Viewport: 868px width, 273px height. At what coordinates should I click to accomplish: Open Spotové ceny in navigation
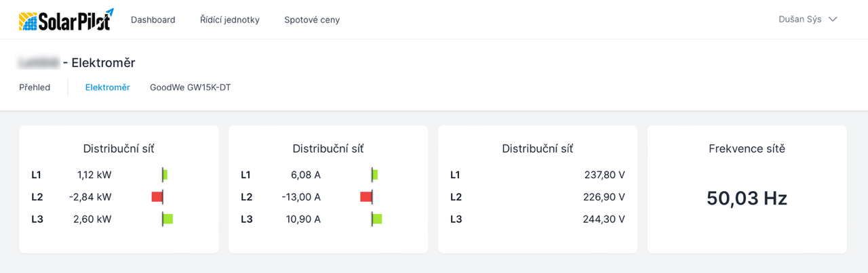pyautogui.click(x=312, y=20)
